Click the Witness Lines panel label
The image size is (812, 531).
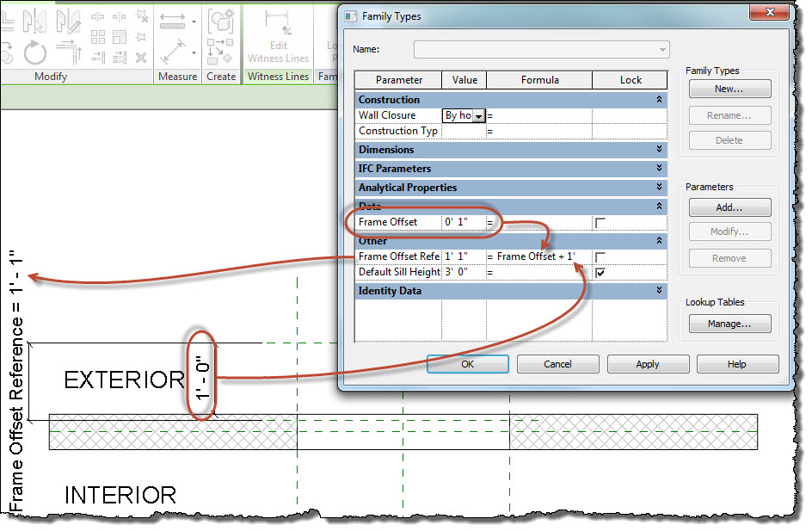(x=277, y=77)
